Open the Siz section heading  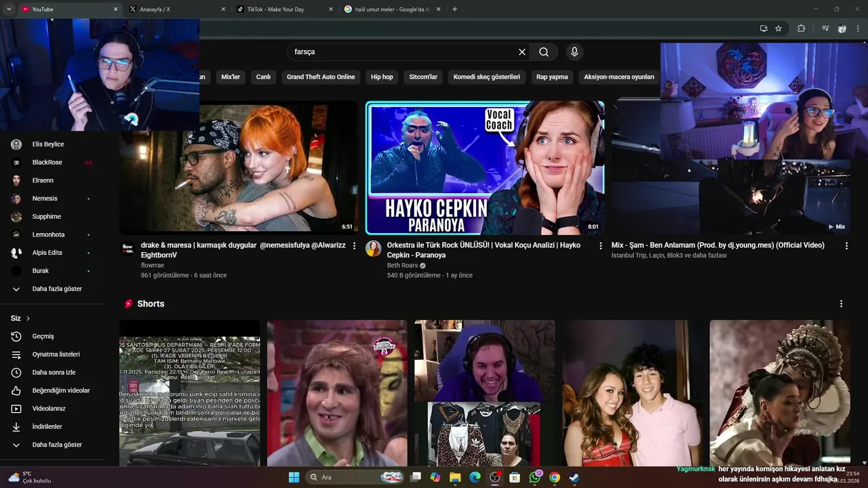click(x=20, y=319)
